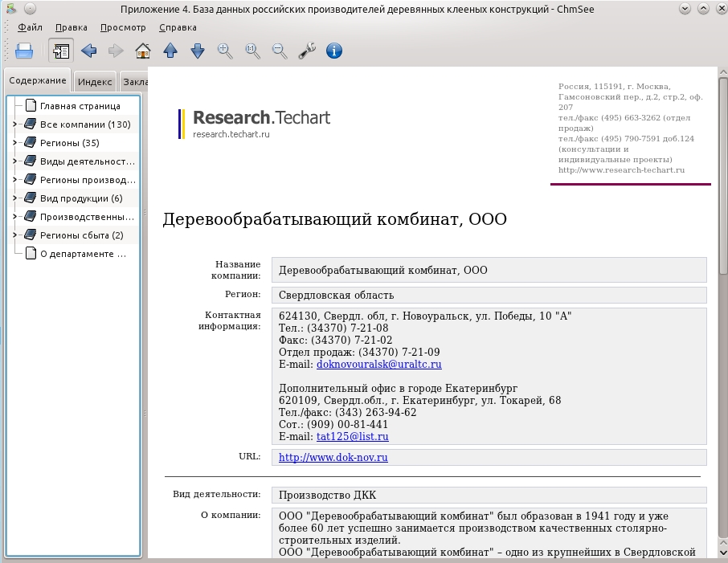The height and width of the screenshot is (563, 728).
Task: Click book icon beside Виды деятельности
Action: click(x=31, y=161)
